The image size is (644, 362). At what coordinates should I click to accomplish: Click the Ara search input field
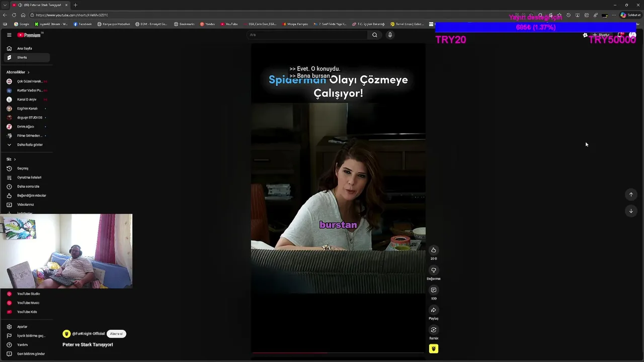(307, 35)
